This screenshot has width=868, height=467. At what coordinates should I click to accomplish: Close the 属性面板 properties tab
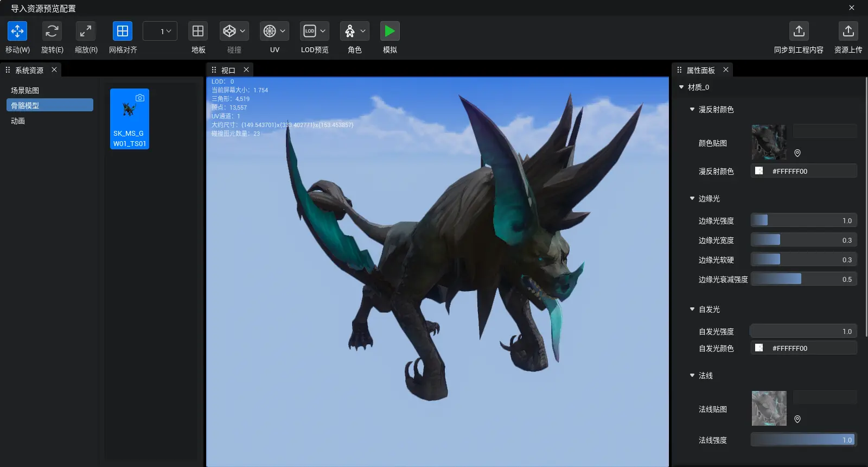click(x=726, y=70)
